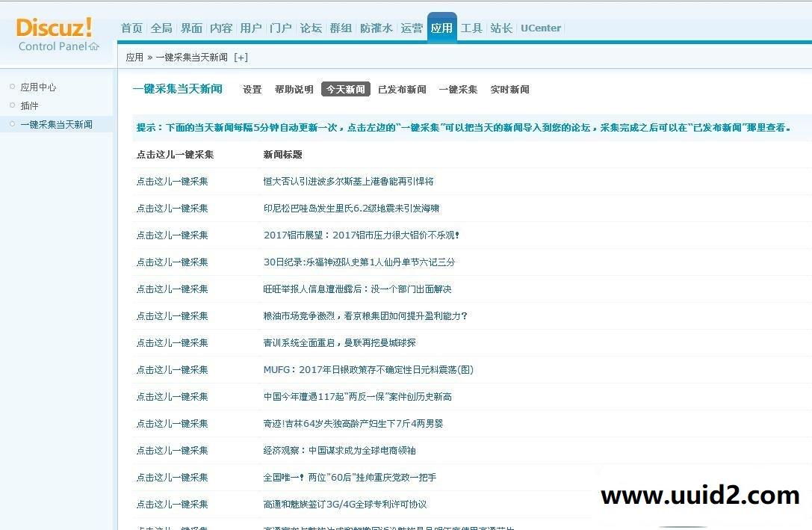Open the 防灌水 menu item
Viewport: 812px width, 530px height.
coord(376,28)
